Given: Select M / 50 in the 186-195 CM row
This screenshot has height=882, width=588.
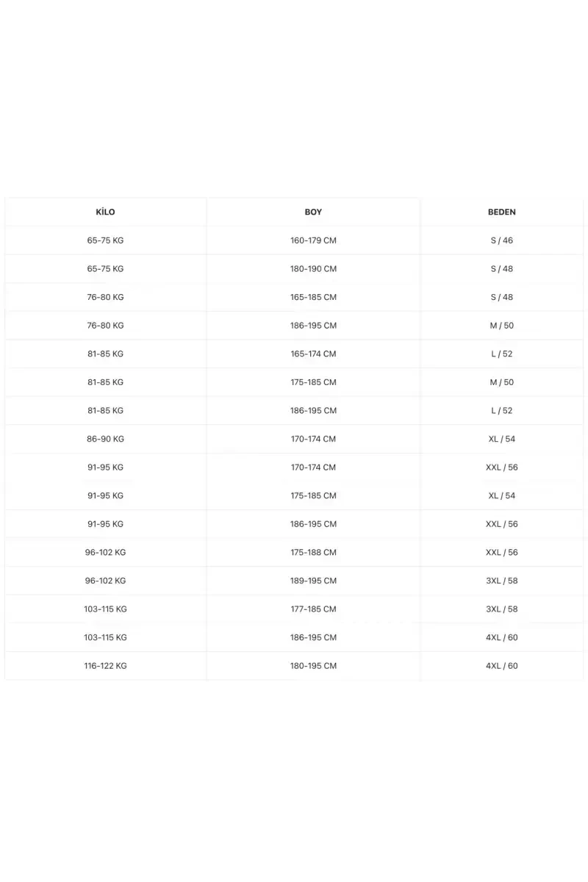Looking at the screenshot, I should click(502, 326).
